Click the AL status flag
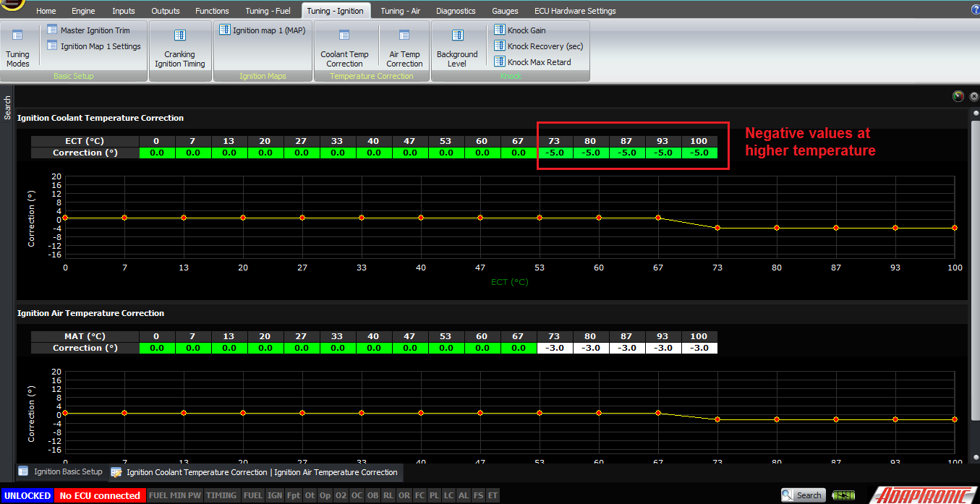This screenshot has height=504, width=980. point(464,495)
